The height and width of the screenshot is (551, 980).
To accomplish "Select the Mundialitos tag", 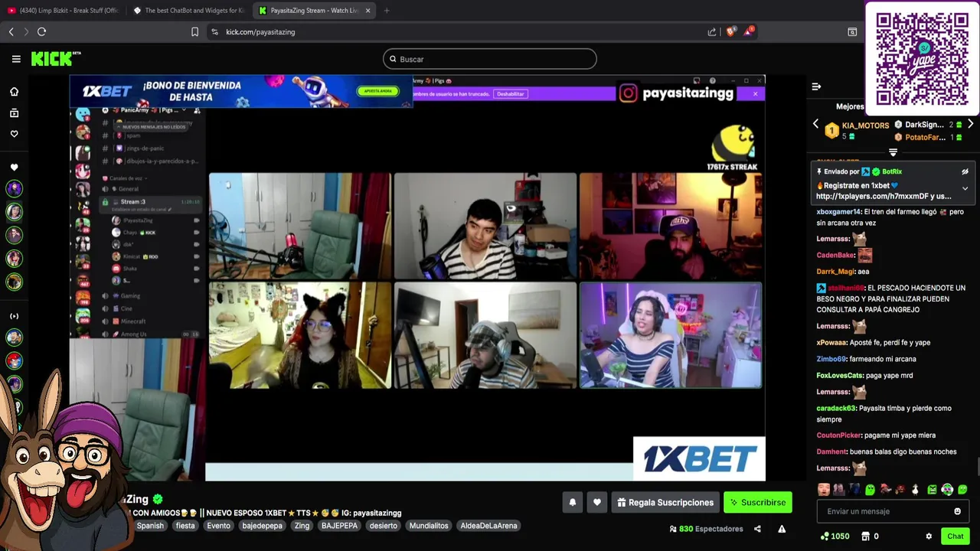I will click(429, 526).
